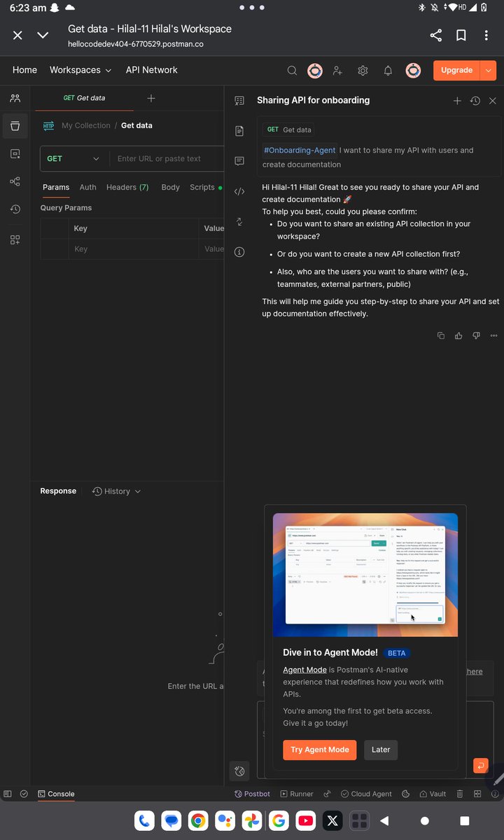Viewport: 504px width, 840px height.
Task: Open the notifications bell
Action: (388, 70)
